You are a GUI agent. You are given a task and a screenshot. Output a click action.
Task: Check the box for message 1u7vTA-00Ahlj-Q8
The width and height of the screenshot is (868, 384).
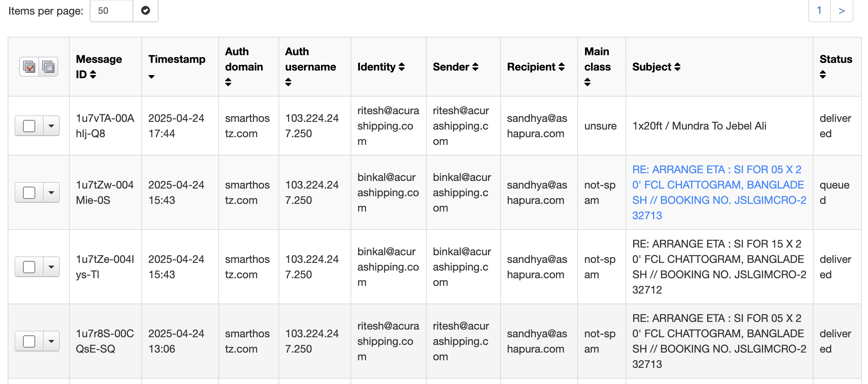pyautogui.click(x=29, y=126)
